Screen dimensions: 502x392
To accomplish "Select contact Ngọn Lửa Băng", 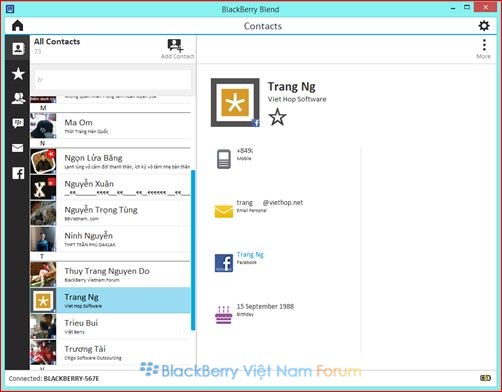I will pos(110,161).
